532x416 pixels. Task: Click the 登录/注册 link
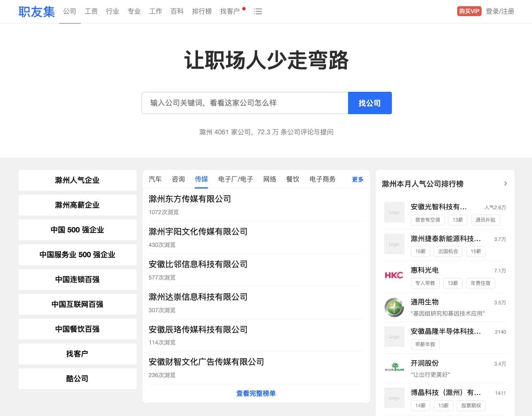pos(500,12)
